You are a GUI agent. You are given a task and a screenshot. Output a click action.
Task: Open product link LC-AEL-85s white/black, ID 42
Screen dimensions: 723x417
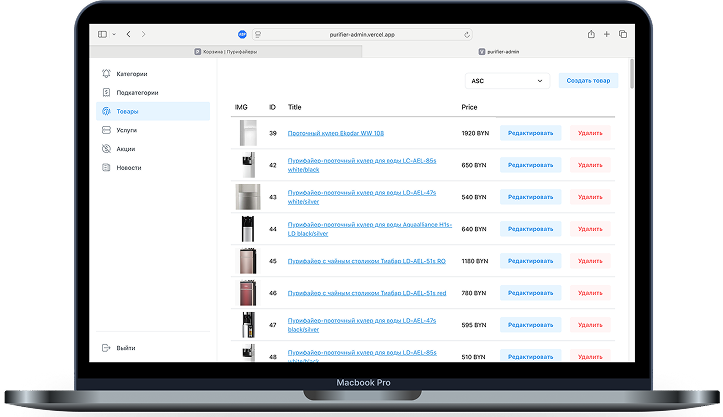coord(362,165)
